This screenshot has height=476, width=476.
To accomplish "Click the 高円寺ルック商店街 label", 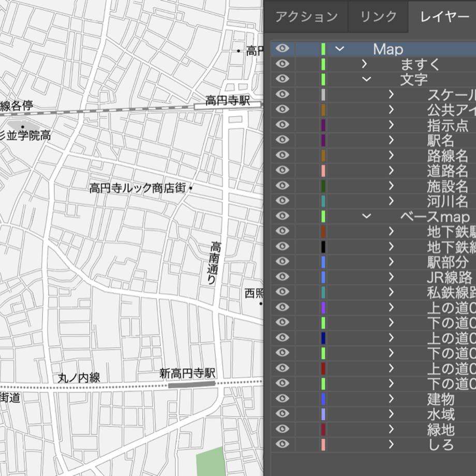I will click(x=138, y=188).
